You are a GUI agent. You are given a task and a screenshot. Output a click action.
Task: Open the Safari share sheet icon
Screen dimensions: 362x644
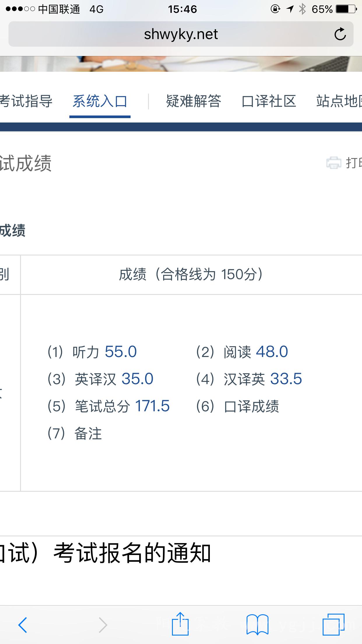(180, 624)
